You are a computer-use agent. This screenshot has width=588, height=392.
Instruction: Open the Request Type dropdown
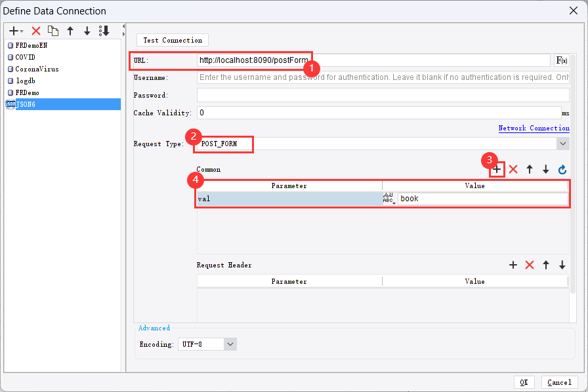(x=562, y=143)
